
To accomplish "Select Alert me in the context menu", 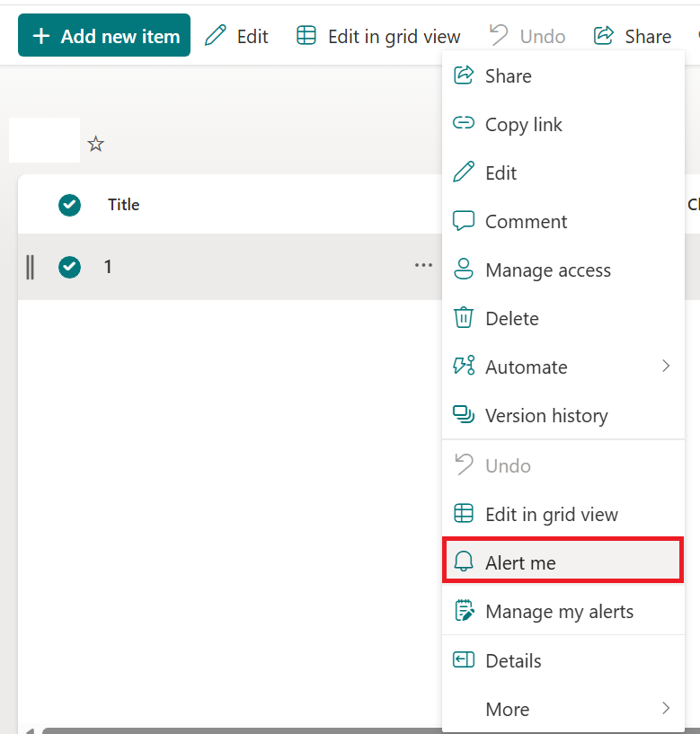I will click(563, 561).
